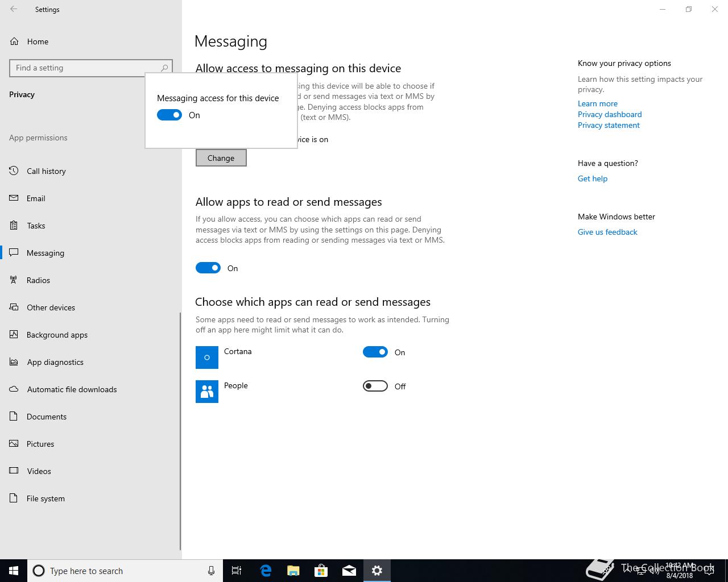The image size is (728, 582).
Task: Click the Cortana app tile icon
Action: pos(207,357)
